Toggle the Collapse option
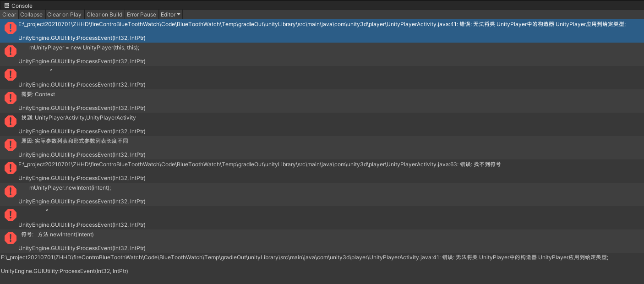This screenshot has width=644, height=284. click(31, 14)
